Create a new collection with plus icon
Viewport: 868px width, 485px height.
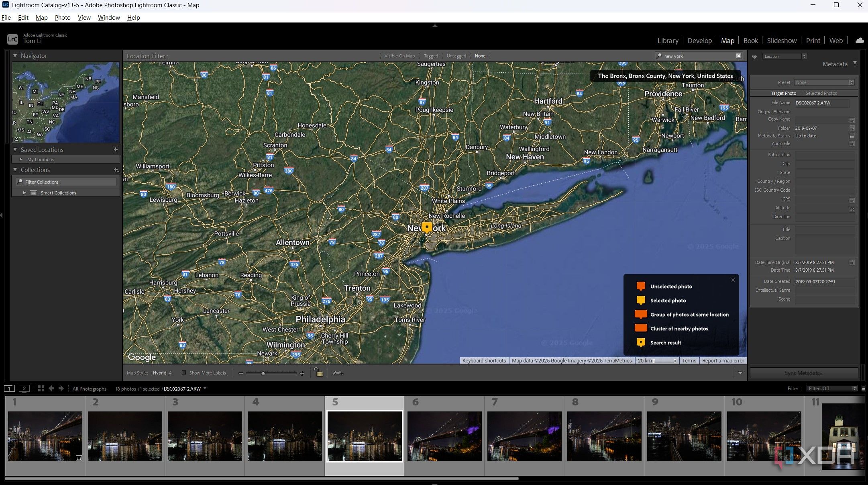click(116, 170)
